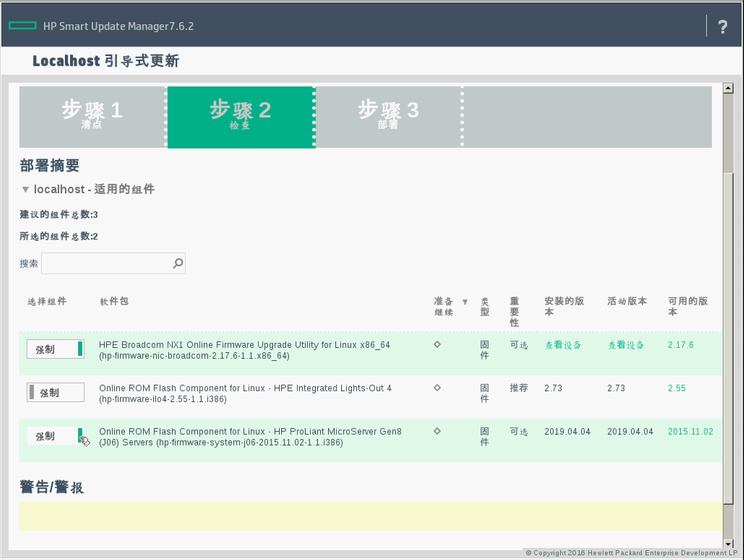The height and width of the screenshot is (560, 744).
Task: Click the scrollbar down arrow
Action: pyautogui.click(x=728, y=544)
